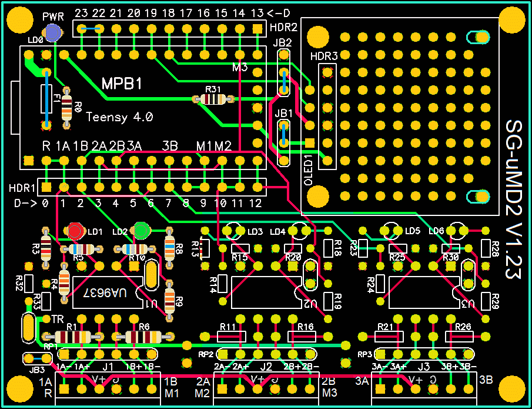This screenshot has height=409, width=532.
Task: Click the red LED LD1
Action: tap(75, 231)
